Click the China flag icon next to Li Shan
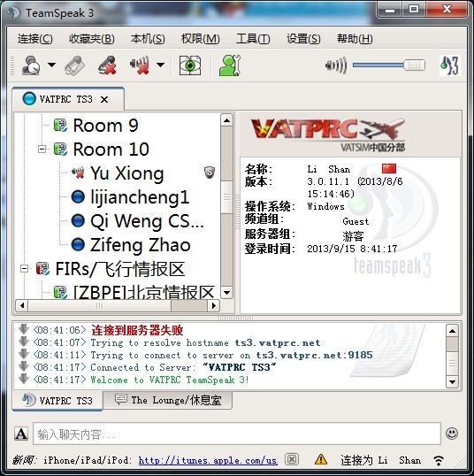 [389, 168]
